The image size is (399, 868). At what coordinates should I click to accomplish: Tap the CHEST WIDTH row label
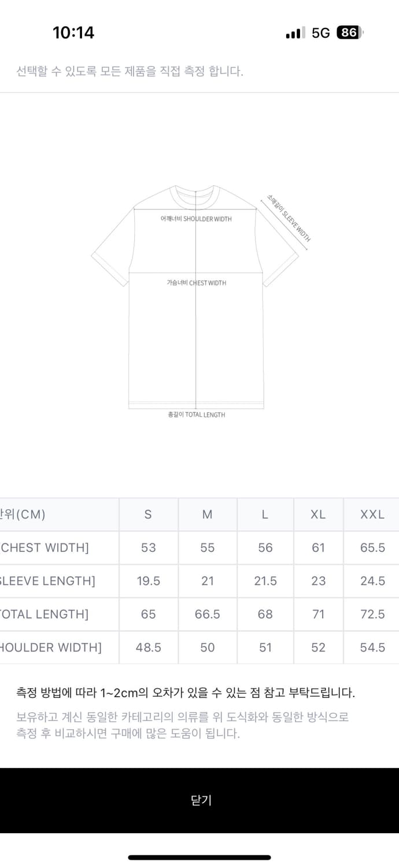[x=45, y=547]
